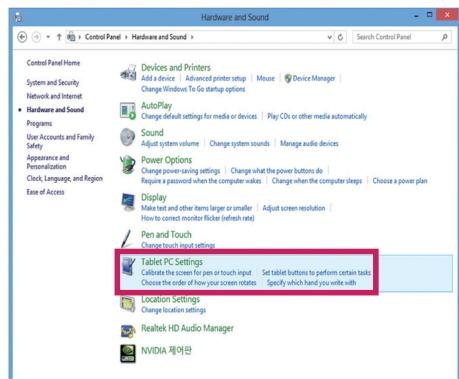The height and width of the screenshot is (379, 459).
Task: Click the Hardware and Sound breadcrumb
Action: [x=159, y=37]
